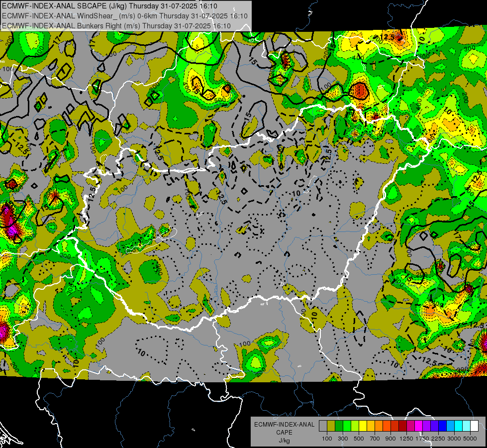This screenshot has height=448, width=487.
Task: Pick the bright green legend swatch
Action: 347,426
